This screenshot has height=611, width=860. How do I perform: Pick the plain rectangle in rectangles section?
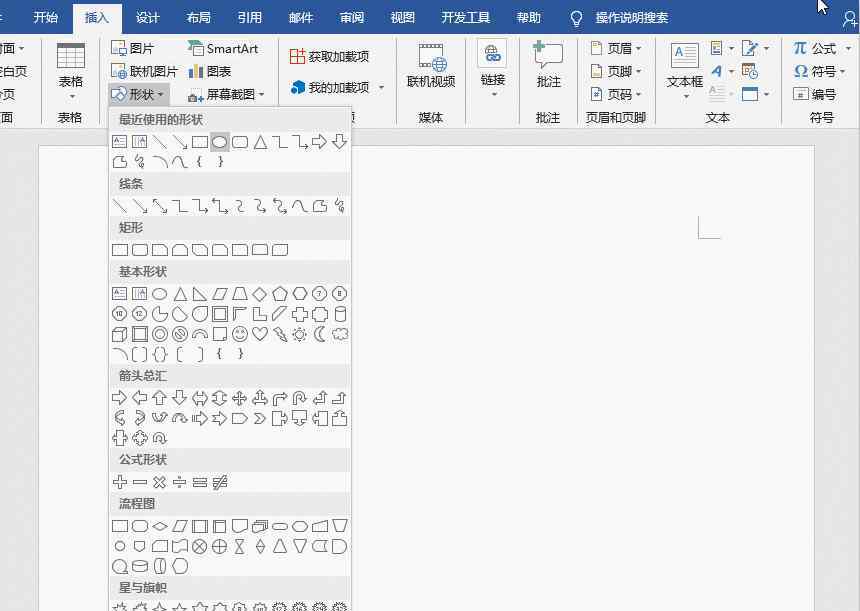coord(120,250)
